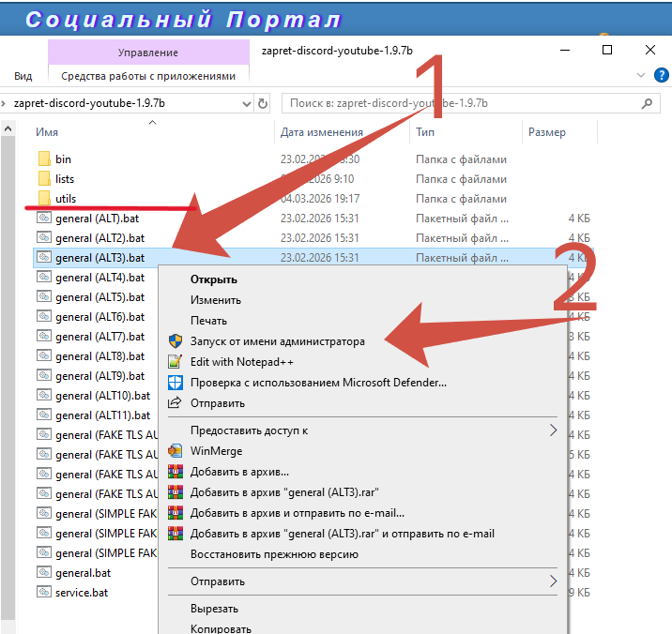
Task: Click the share icon next to Отправить
Action: pyautogui.click(x=176, y=403)
